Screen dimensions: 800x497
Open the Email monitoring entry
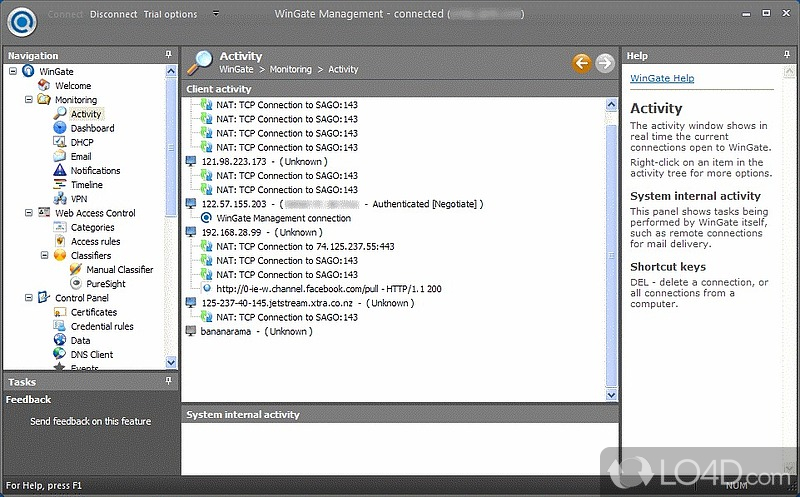[x=81, y=157]
